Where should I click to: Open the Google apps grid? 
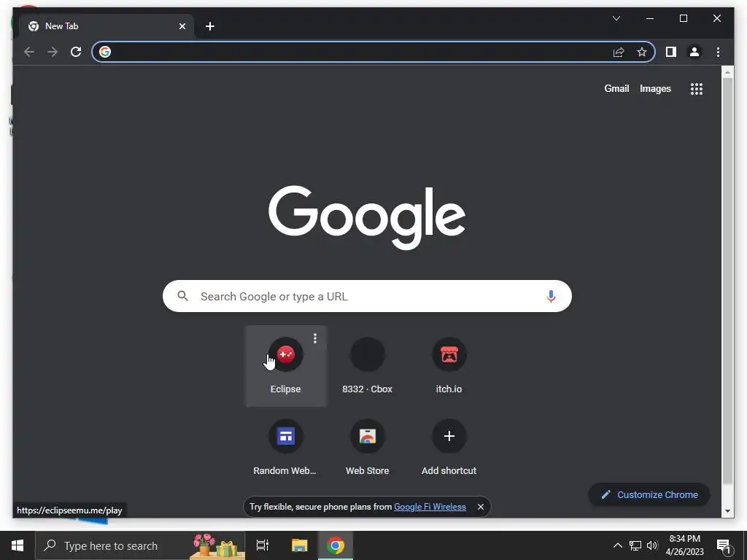click(x=697, y=88)
